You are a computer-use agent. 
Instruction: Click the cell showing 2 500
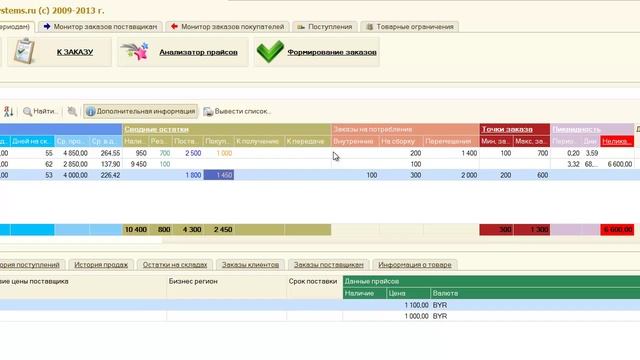click(x=188, y=153)
